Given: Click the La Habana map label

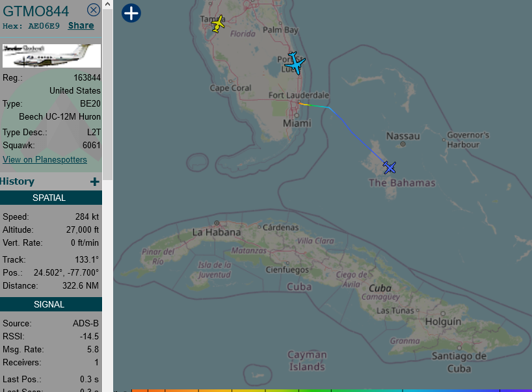Looking at the screenshot, I should [x=217, y=232].
